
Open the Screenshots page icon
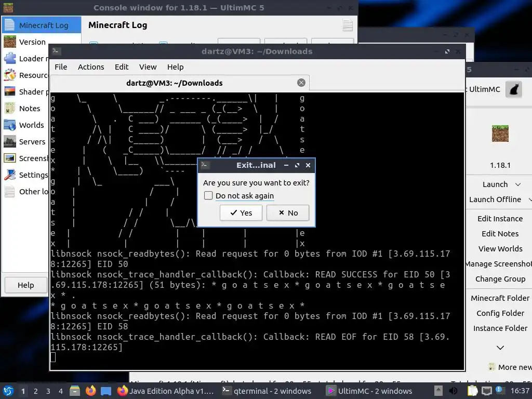pyautogui.click(x=10, y=158)
